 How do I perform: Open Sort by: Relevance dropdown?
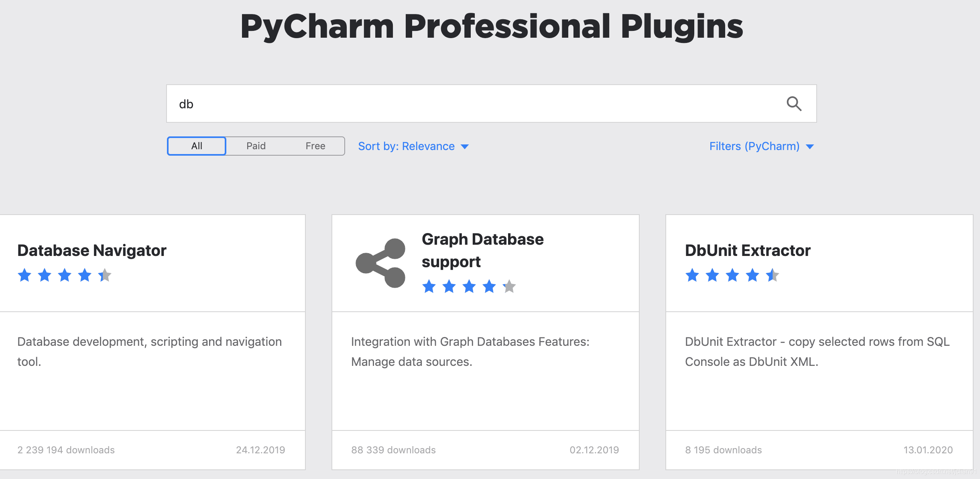tap(406, 146)
